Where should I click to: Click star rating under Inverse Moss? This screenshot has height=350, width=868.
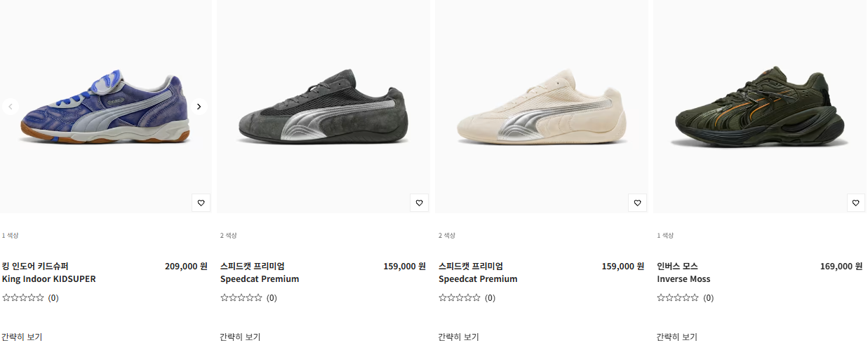678,298
